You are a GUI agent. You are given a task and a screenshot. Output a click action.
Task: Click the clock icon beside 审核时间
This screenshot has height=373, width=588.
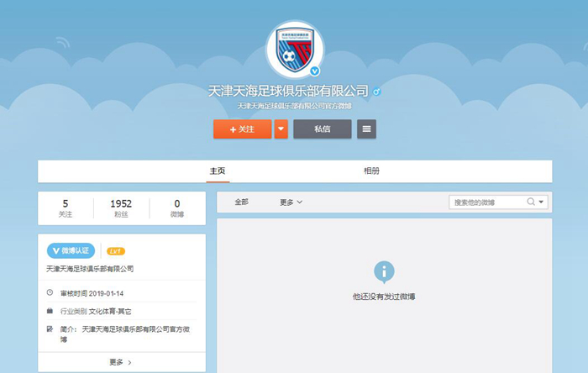point(50,292)
